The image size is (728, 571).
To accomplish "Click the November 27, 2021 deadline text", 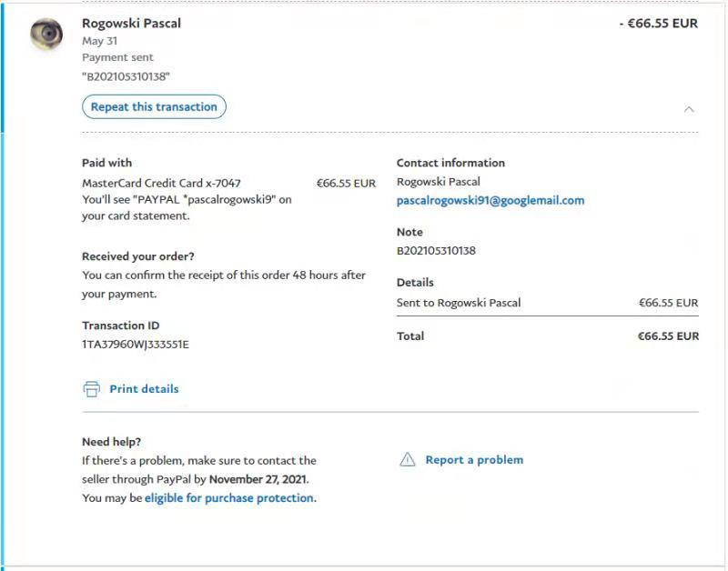I will coord(258,479).
